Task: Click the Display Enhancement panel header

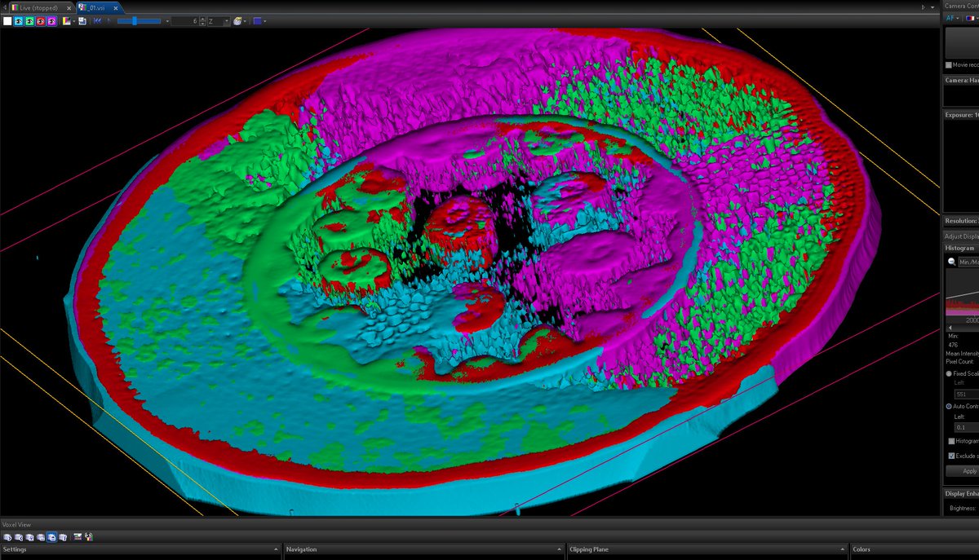Action: [x=961, y=493]
